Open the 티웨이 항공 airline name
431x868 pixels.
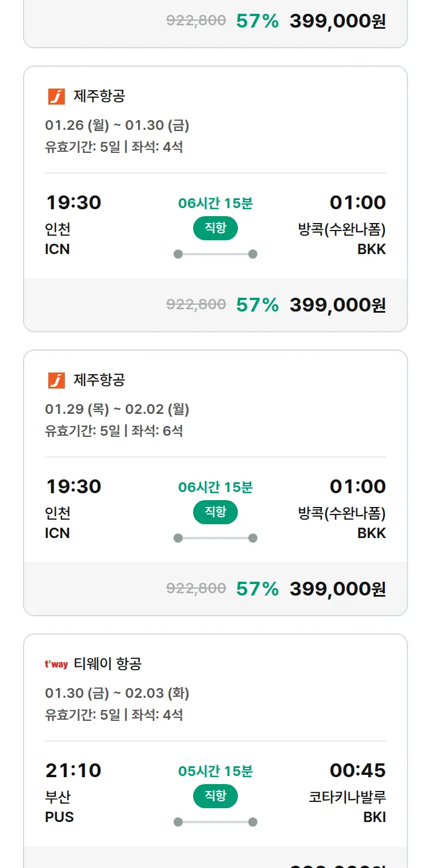click(107, 665)
